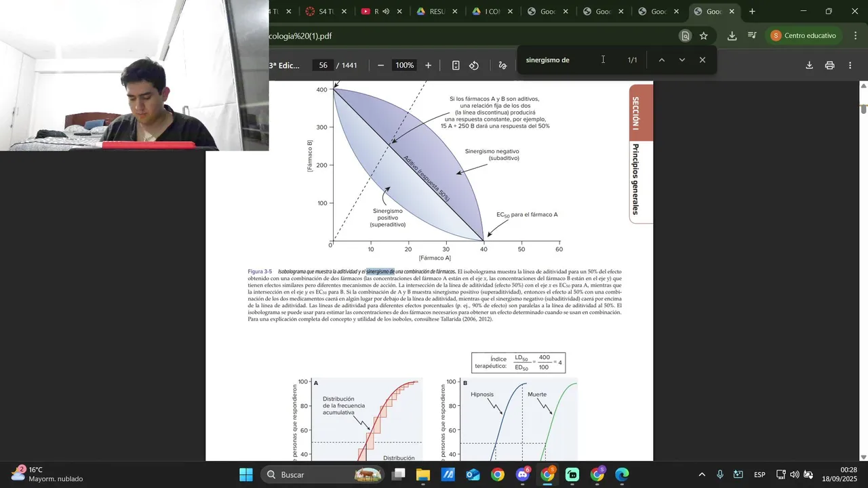This screenshot has height=488, width=868.
Task: Open the Outlook taskbar icon
Action: (473, 474)
